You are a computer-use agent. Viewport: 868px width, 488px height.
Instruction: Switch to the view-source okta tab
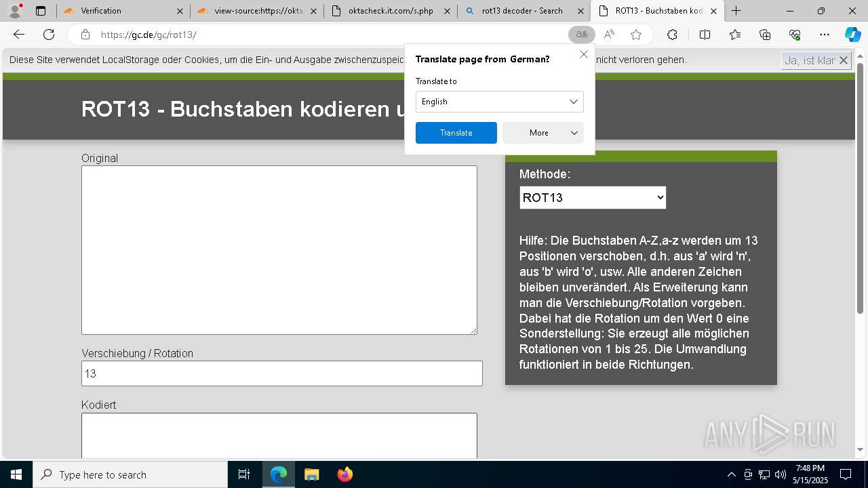click(258, 11)
